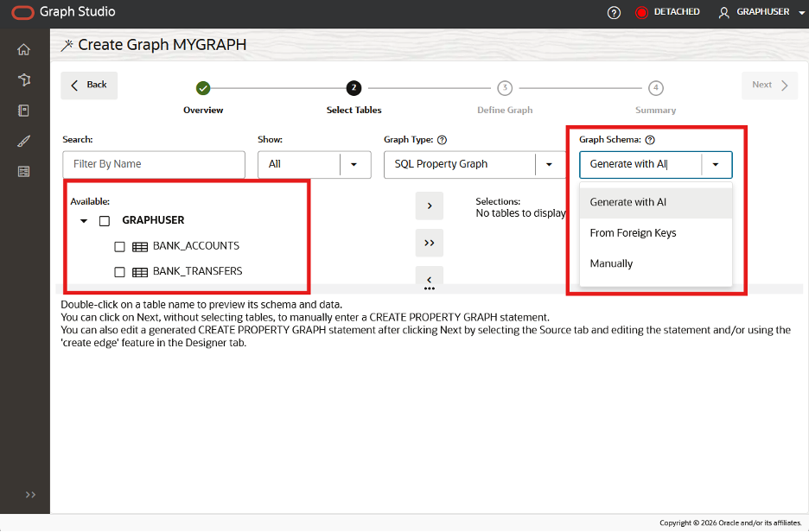Choose Generate with AI option
The width and height of the screenshot is (809, 532).
(x=656, y=203)
